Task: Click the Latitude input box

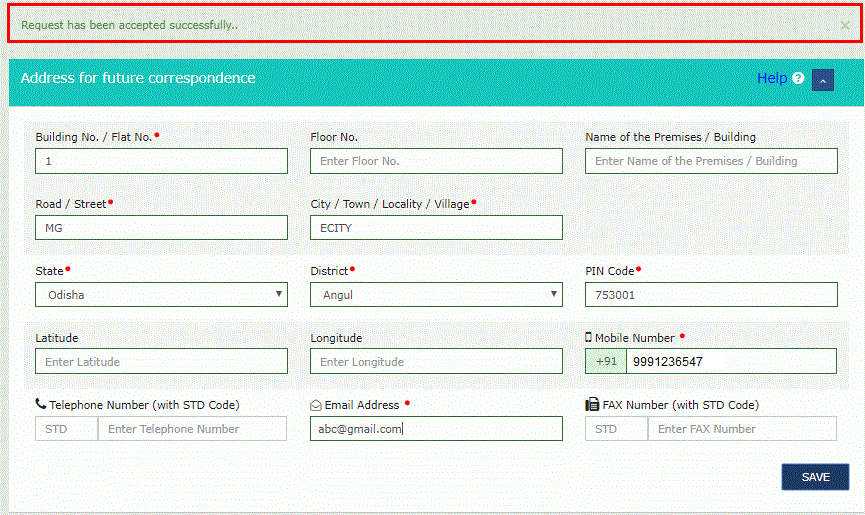Action: click(x=161, y=362)
